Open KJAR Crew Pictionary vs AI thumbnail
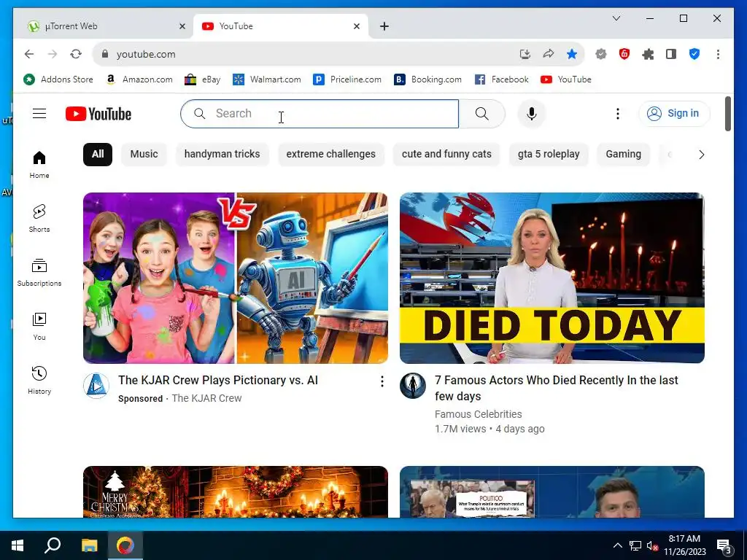Viewport: 747px width, 560px height. click(236, 278)
